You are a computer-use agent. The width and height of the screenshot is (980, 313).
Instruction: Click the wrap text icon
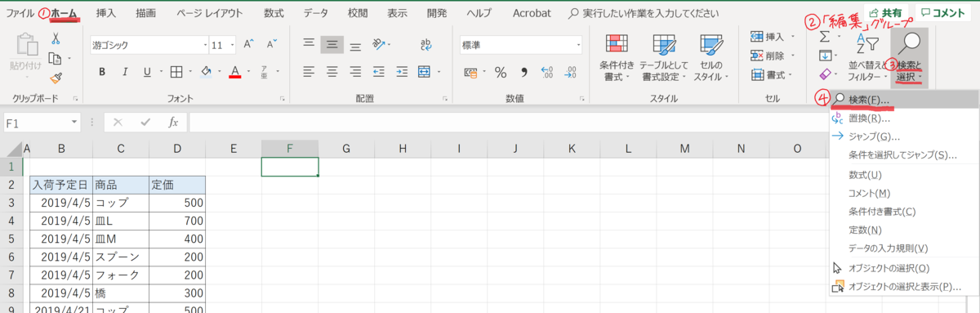pos(426,45)
